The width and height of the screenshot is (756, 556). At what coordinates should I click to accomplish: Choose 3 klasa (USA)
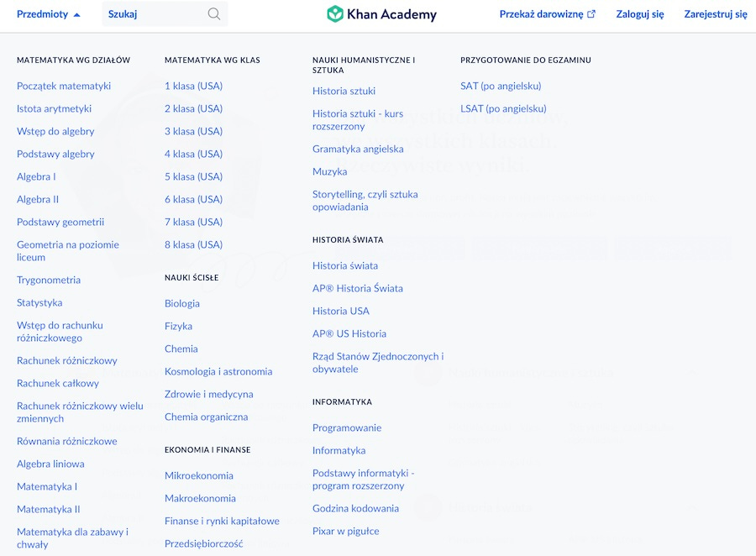click(193, 131)
